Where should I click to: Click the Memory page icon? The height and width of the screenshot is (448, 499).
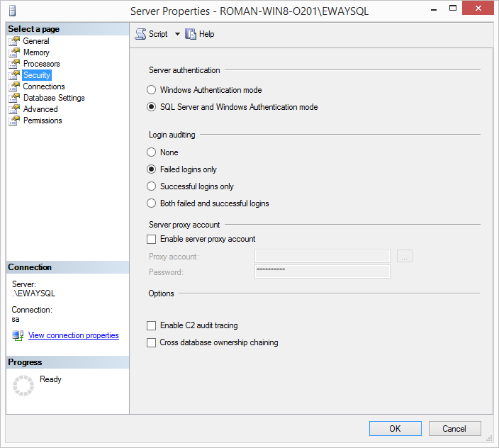click(14, 52)
